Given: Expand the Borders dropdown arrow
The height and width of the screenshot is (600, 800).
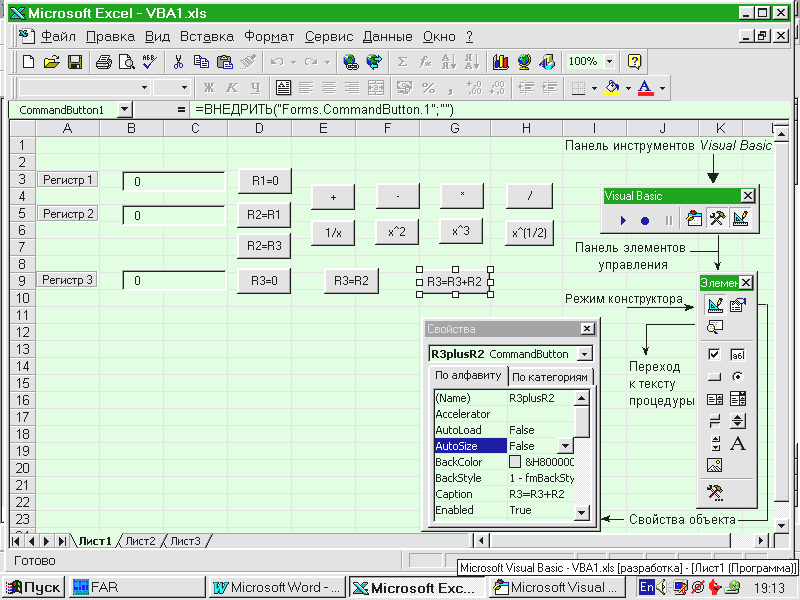Looking at the screenshot, I should [x=594, y=88].
